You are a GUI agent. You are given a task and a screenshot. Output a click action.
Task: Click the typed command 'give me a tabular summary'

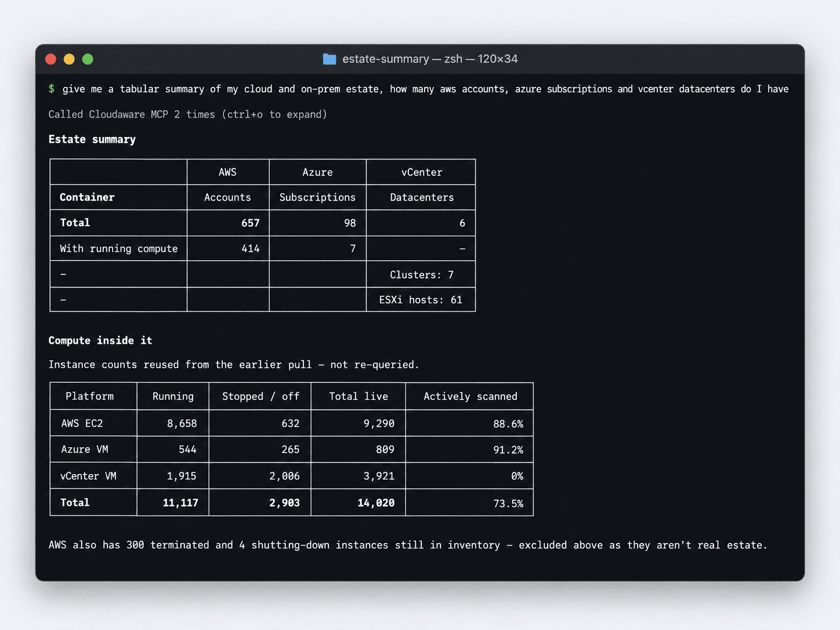425,89
